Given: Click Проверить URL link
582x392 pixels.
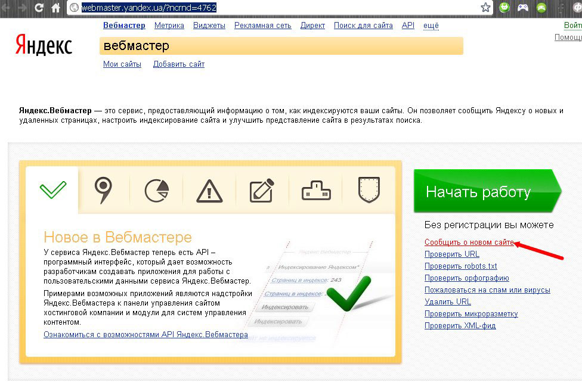Looking at the screenshot, I should [x=452, y=254].
